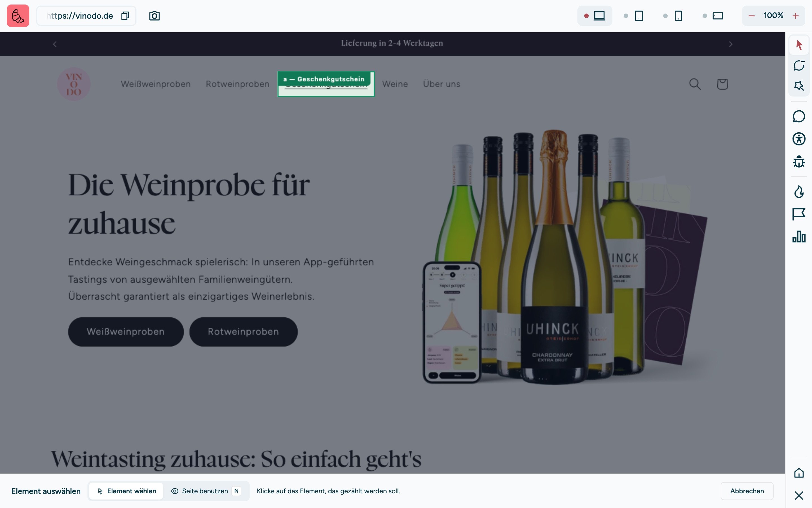Viewport: 812px width, 508px height.
Task: Copy the vinodo.de URL with copy icon
Action: [125, 16]
